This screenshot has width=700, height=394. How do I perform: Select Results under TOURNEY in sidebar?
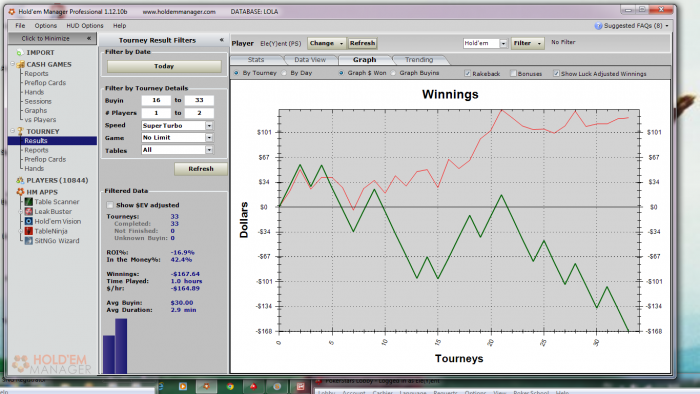(36, 141)
